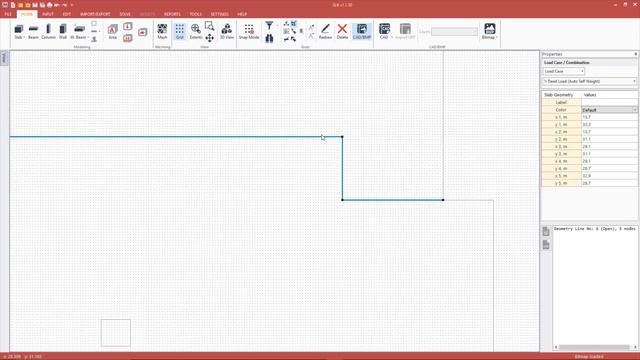Click the Label value field
Viewport: 640px width, 360px height.
pos(609,102)
